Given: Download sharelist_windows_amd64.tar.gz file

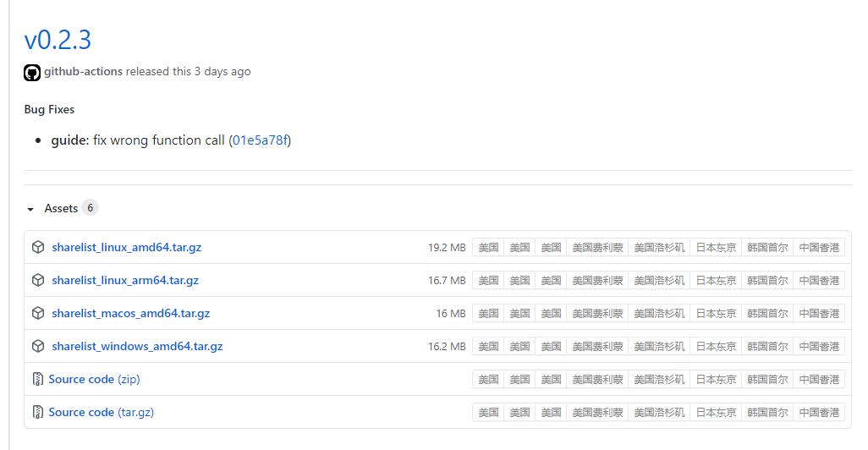Looking at the screenshot, I should (137, 347).
